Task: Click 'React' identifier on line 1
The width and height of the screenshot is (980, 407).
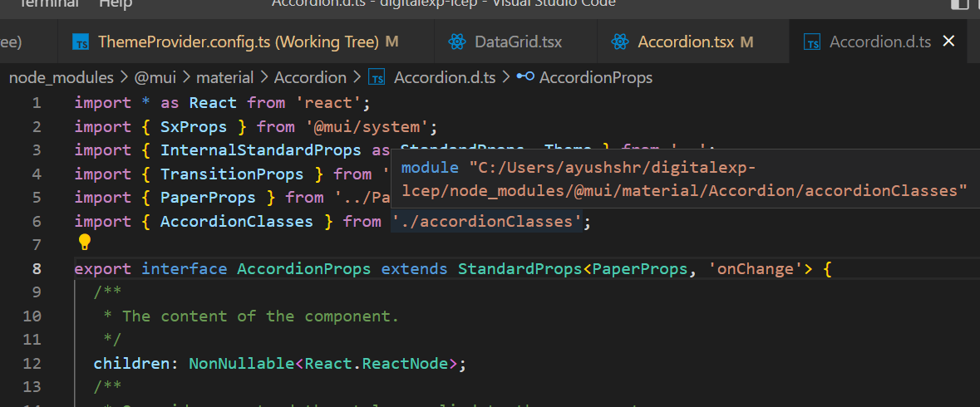Action: [x=213, y=103]
